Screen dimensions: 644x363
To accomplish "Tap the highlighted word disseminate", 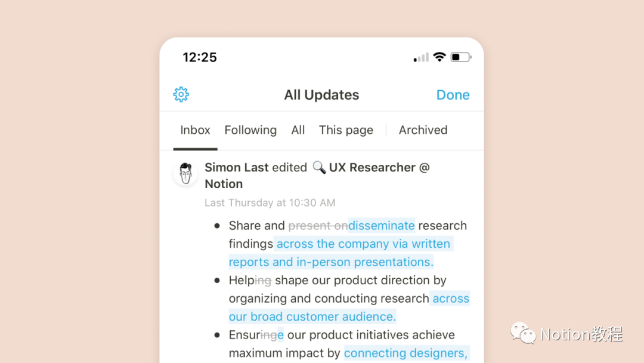I will point(382,226).
